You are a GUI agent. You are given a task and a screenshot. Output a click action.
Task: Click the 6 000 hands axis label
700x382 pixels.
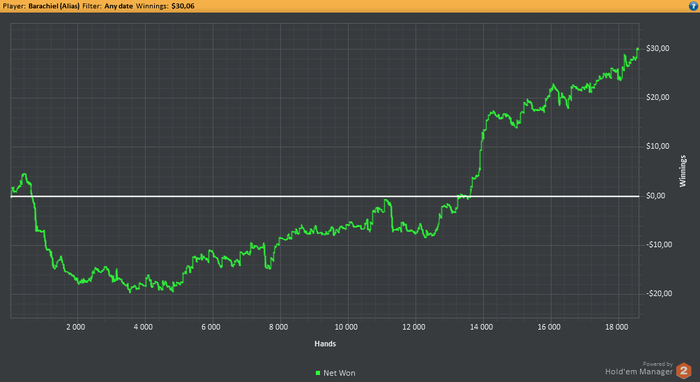(x=211, y=327)
